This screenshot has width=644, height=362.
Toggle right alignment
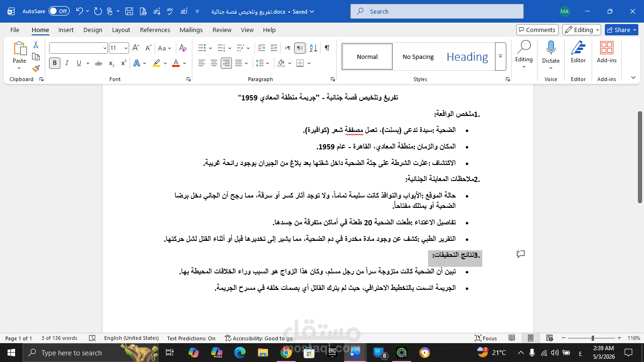[x=226, y=63]
